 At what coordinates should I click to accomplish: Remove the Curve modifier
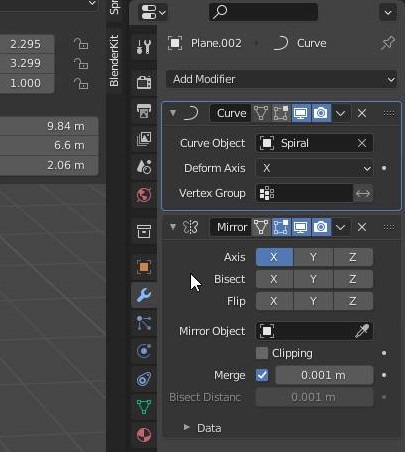(x=362, y=113)
